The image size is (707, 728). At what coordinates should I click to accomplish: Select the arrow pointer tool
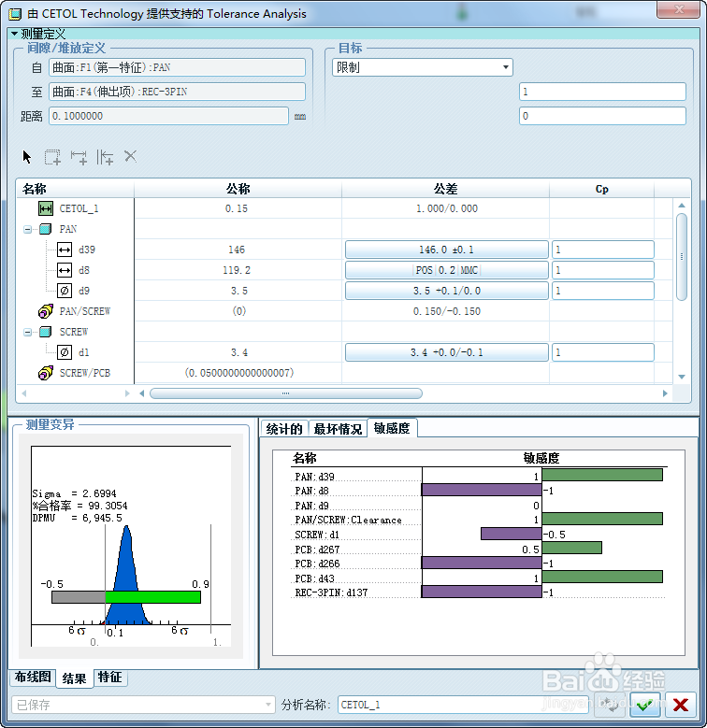(27, 157)
